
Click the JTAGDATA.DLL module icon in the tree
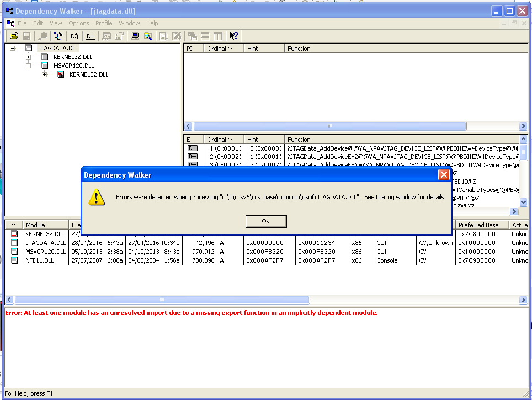[29, 48]
